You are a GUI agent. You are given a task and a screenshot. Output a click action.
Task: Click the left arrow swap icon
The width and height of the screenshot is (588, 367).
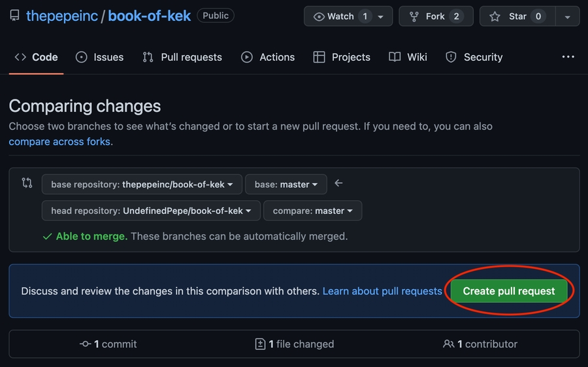click(338, 184)
